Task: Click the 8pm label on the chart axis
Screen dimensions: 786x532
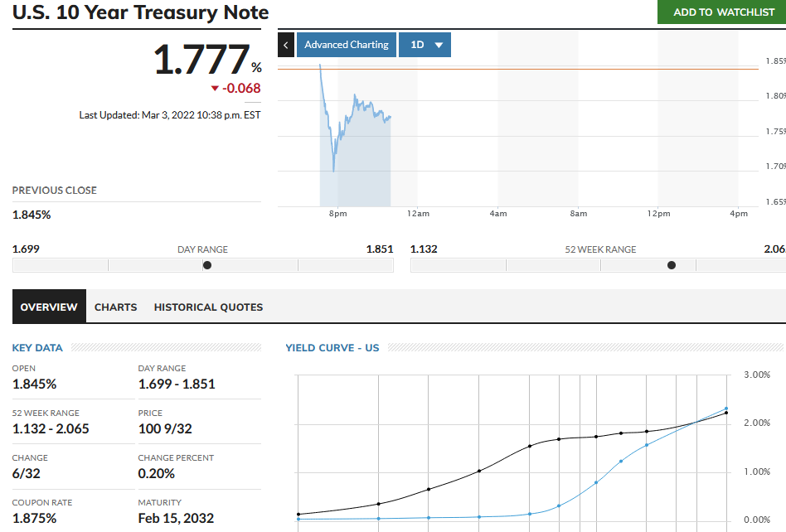Action: pos(337,214)
